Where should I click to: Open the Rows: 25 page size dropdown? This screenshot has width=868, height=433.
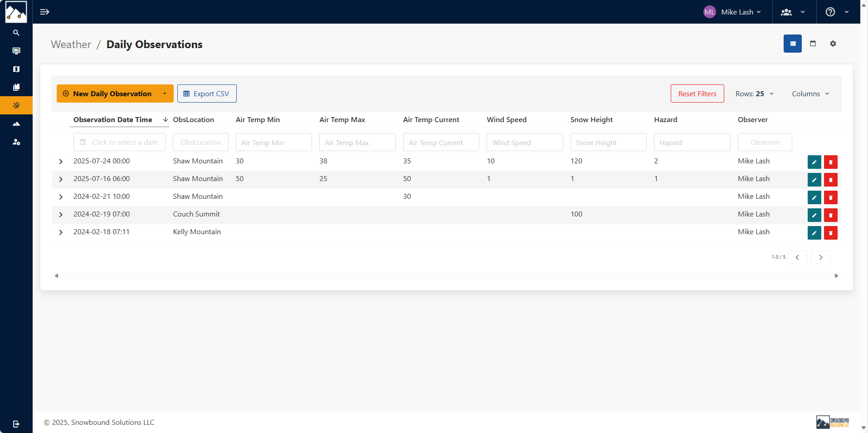755,93
